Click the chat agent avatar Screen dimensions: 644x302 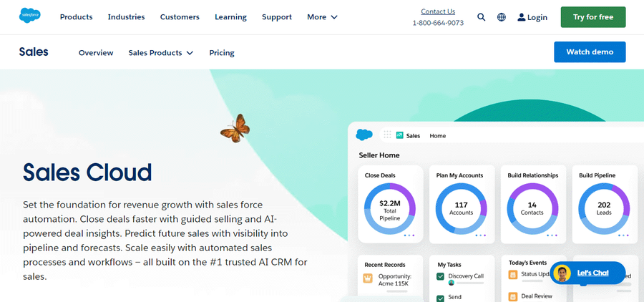(562, 273)
